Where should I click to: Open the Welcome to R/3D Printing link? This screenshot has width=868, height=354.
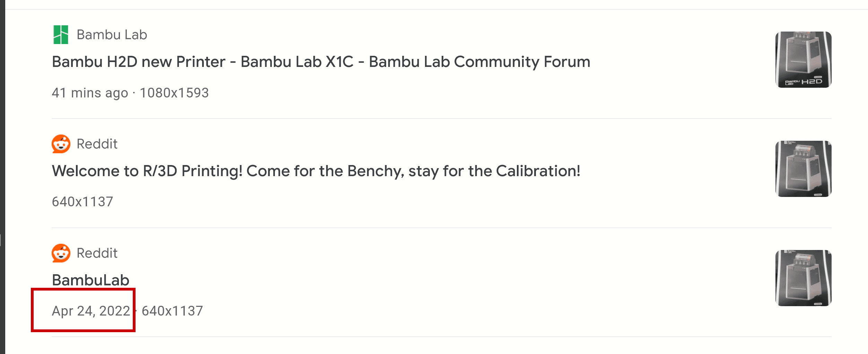click(x=316, y=171)
